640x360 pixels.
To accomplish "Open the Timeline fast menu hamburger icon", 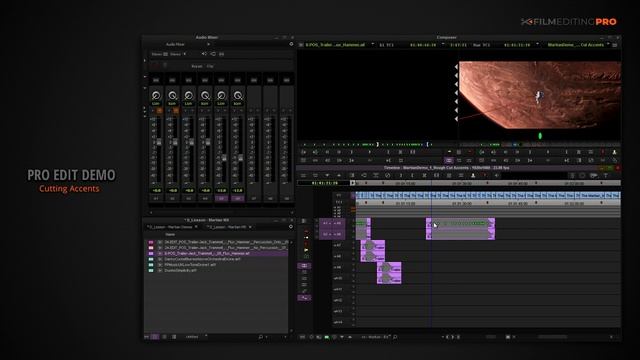I will pyautogui.click(x=303, y=176).
